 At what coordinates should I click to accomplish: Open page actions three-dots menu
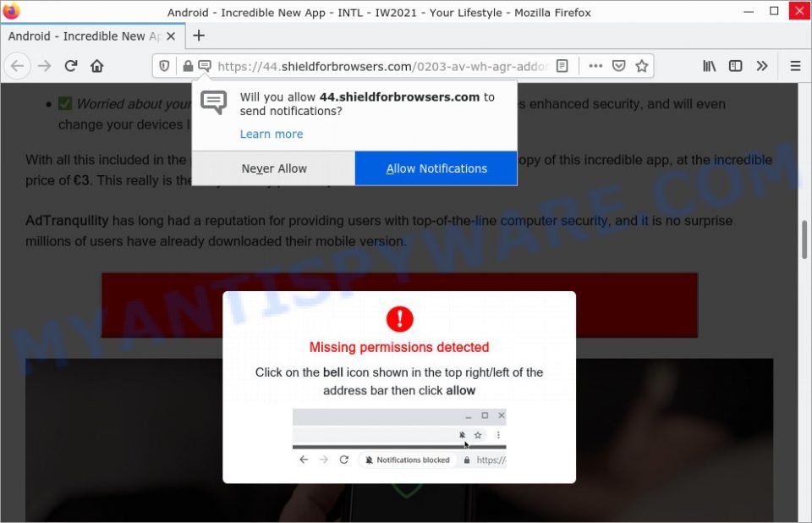coord(595,66)
